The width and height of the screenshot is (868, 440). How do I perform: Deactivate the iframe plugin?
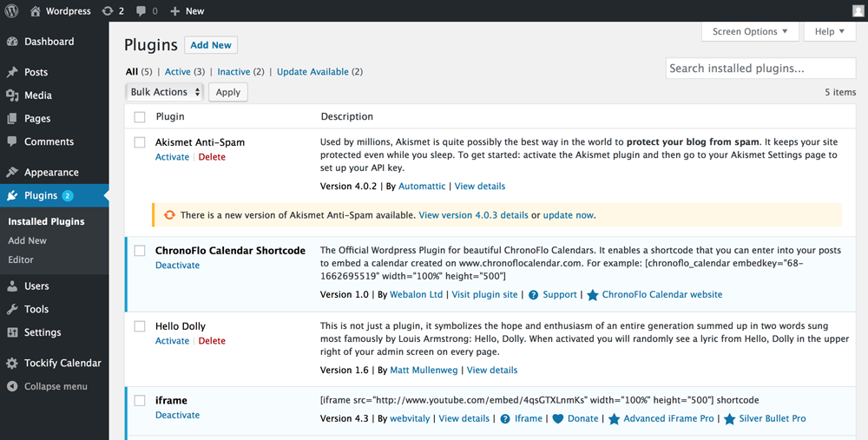tap(178, 415)
